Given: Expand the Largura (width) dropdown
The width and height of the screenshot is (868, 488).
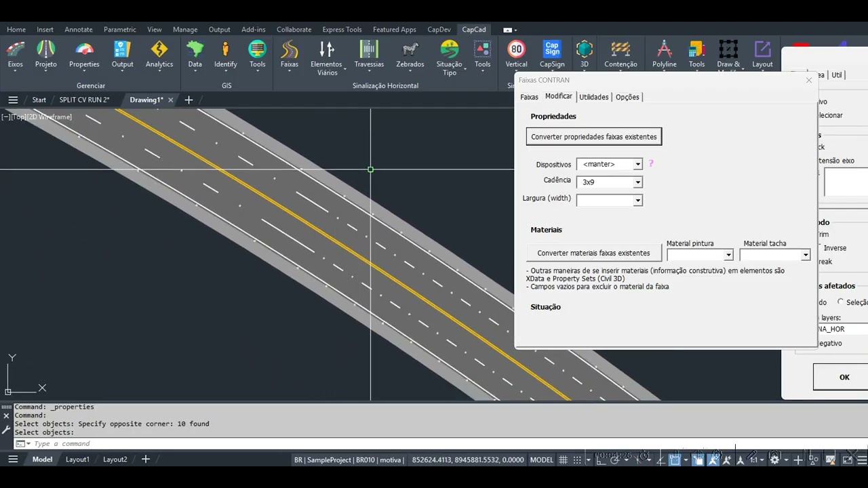Looking at the screenshot, I should [x=637, y=201].
